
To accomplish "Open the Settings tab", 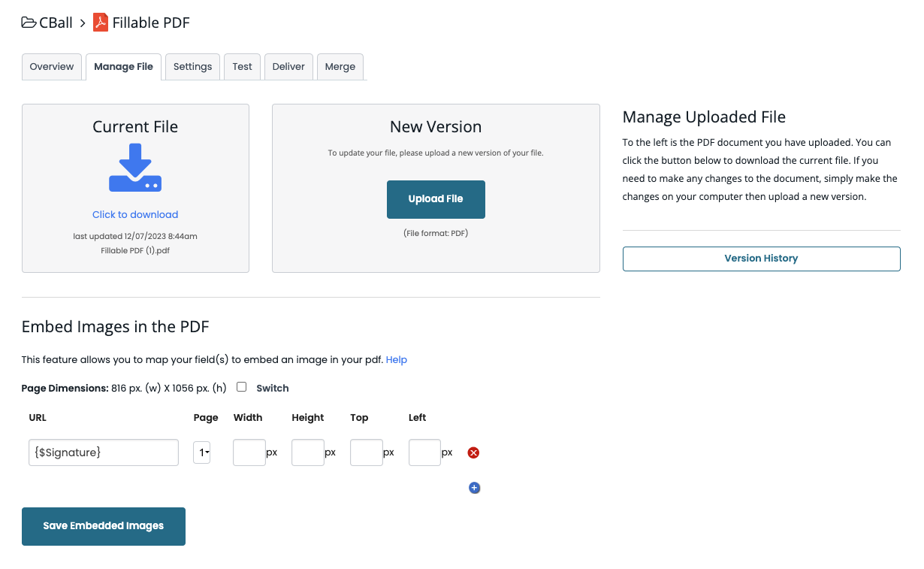I will pyautogui.click(x=192, y=66).
